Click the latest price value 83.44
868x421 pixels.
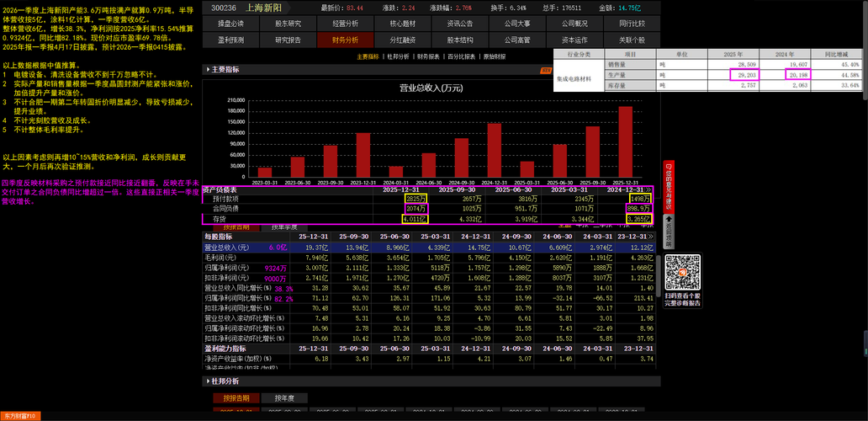(x=356, y=8)
